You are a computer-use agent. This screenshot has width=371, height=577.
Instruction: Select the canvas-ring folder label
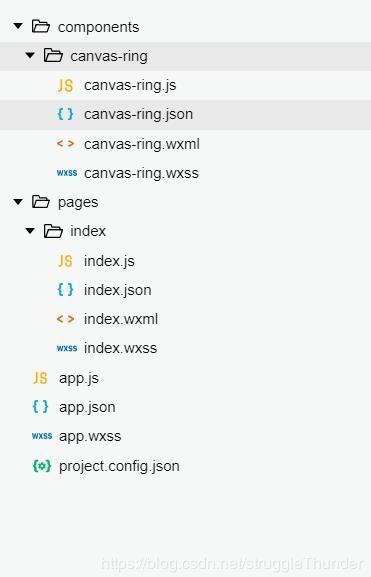tap(109, 56)
